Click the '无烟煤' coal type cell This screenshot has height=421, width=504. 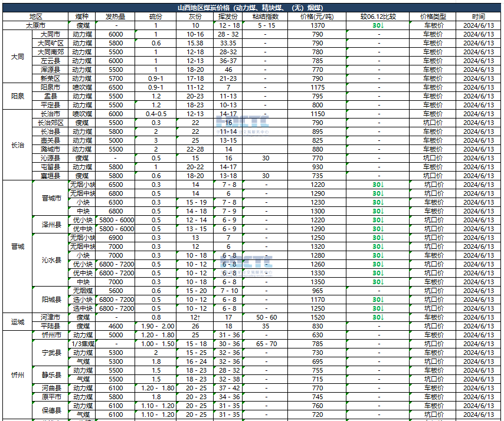click(x=83, y=291)
